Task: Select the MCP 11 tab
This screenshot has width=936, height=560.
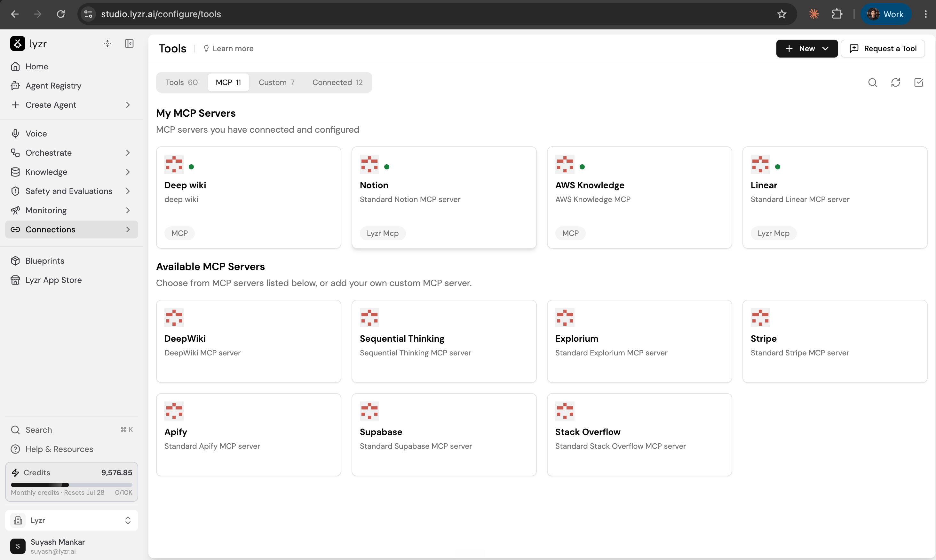Action: [x=228, y=82]
